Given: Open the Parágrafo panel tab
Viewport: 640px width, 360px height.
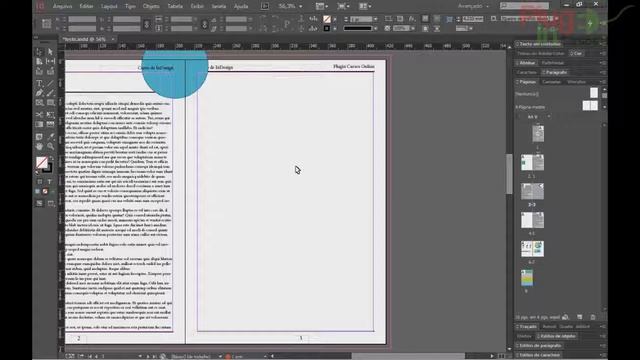Looking at the screenshot, I should pos(555,72).
